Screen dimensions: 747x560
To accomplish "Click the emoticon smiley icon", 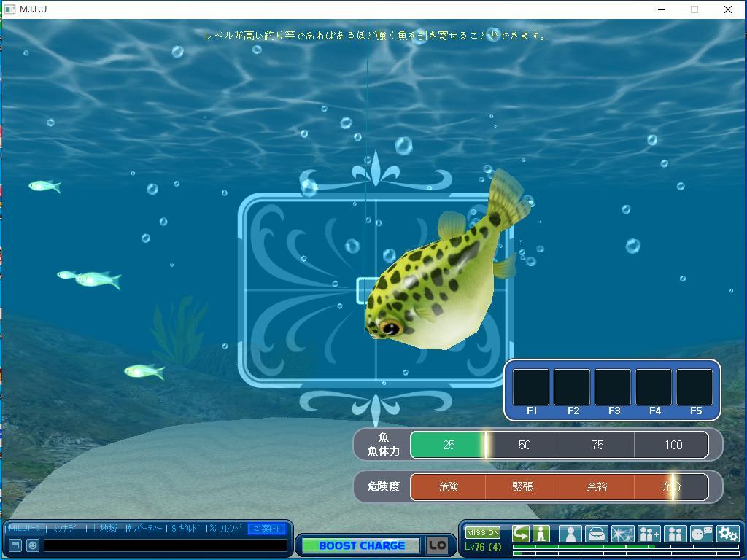I will point(33,545).
